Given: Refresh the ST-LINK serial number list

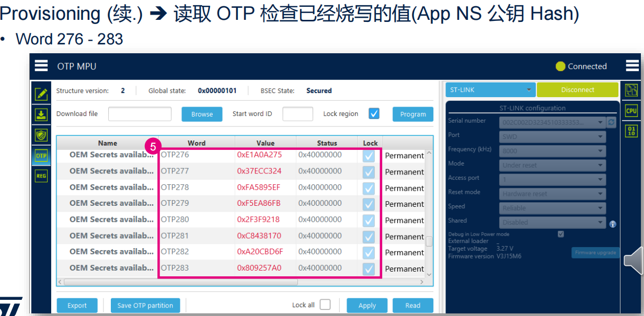Looking at the screenshot, I should (x=612, y=122).
